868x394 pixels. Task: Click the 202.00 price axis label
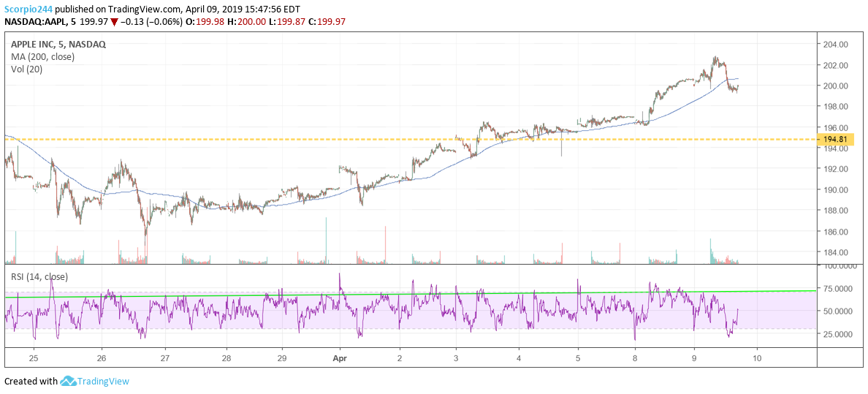coord(835,65)
